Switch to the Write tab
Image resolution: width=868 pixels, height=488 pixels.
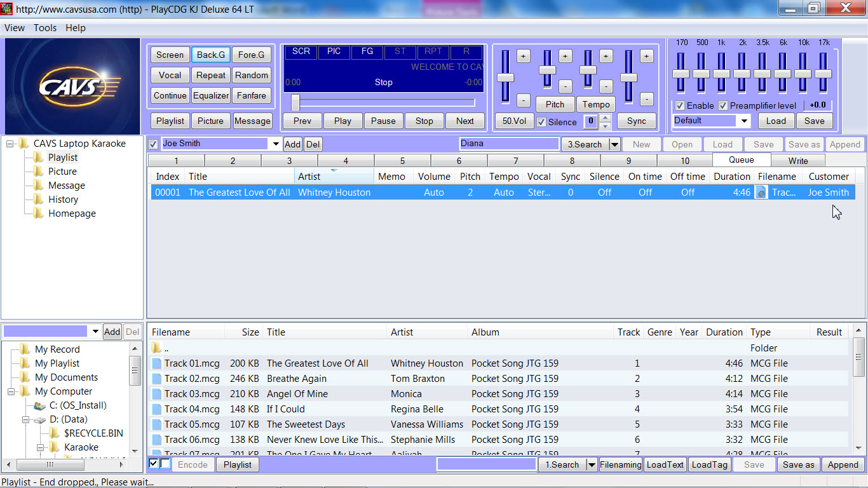(x=798, y=161)
